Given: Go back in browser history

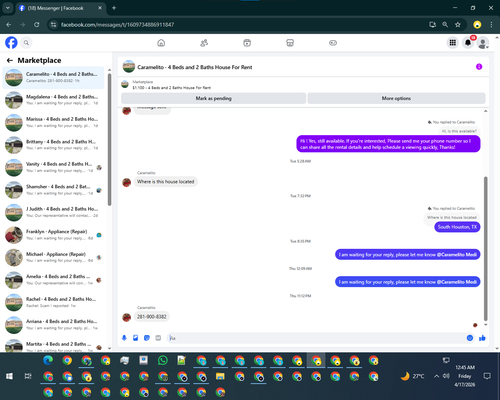Looking at the screenshot, I should point(9,25).
